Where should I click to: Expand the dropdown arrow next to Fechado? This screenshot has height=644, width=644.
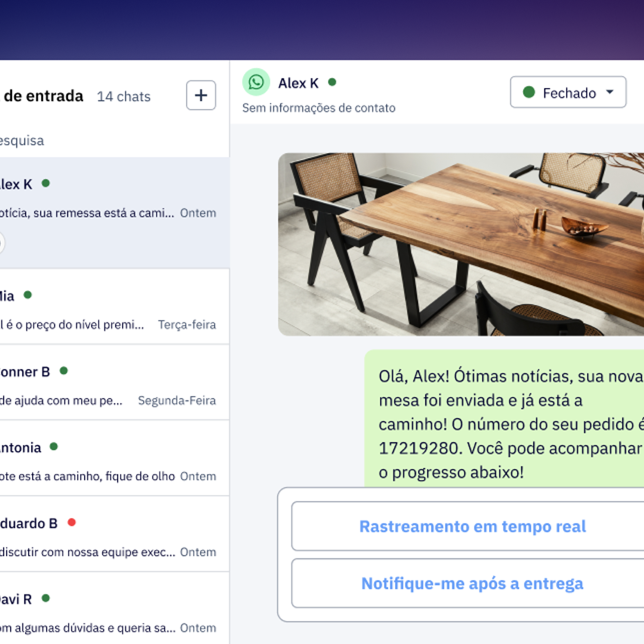[610, 92]
